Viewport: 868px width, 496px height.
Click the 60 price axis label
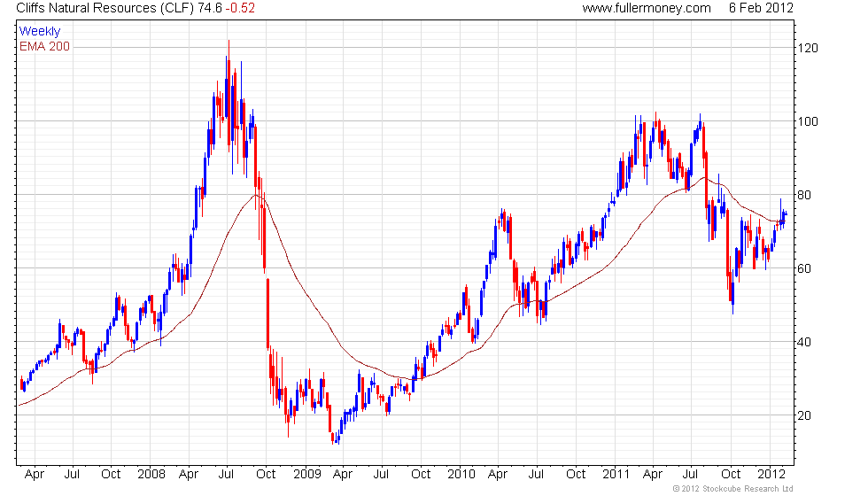804,268
